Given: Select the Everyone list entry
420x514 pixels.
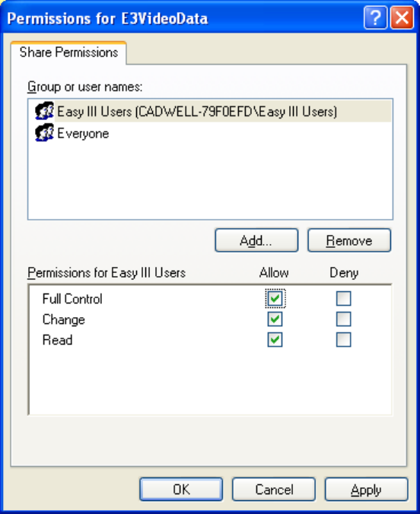Looking at the screenshot, I should coord(210,133).
